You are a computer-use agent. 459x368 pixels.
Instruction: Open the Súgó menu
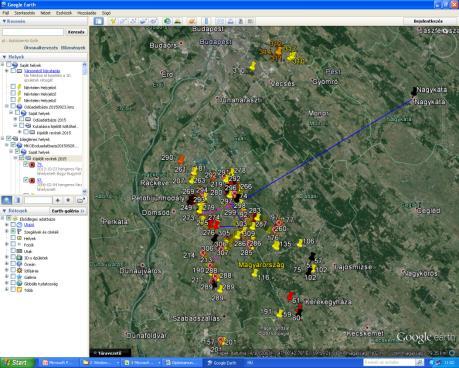coord(106,13)
